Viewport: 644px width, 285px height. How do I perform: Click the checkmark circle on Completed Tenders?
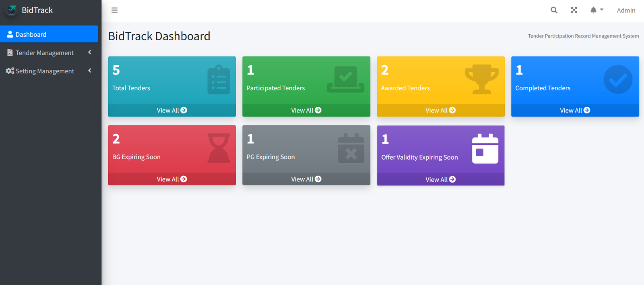618,79
